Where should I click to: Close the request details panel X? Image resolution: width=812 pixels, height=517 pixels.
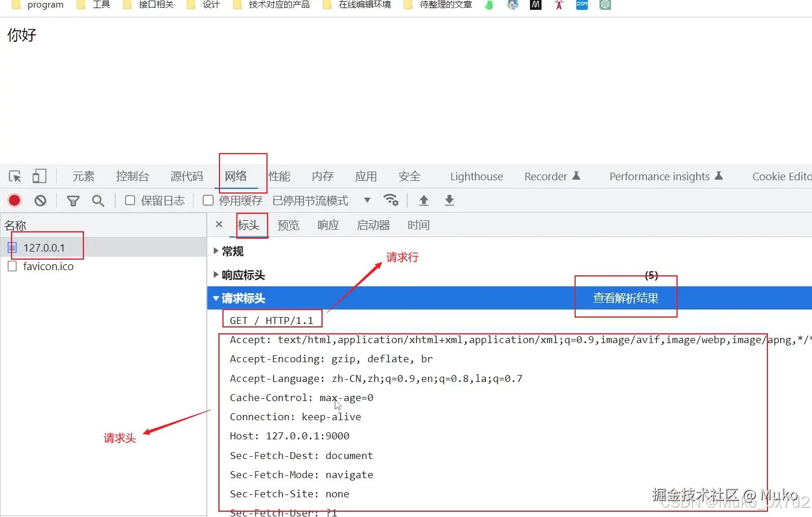(219, 224)
